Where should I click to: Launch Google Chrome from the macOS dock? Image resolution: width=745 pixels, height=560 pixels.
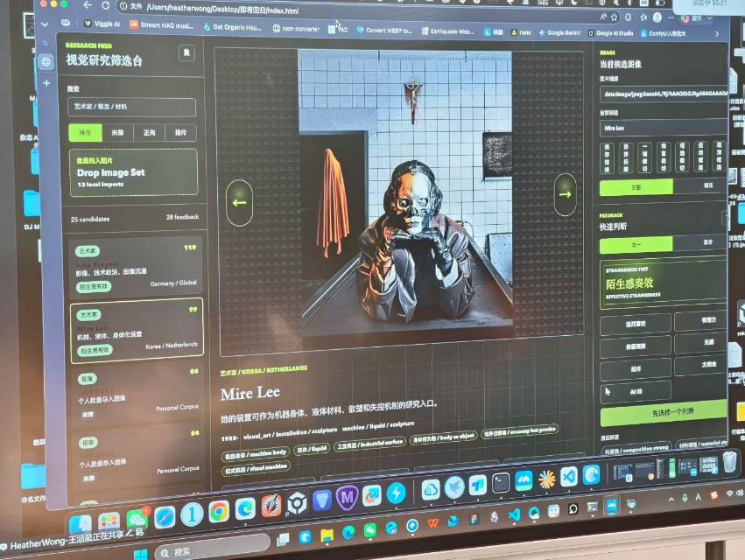point(219,512)
